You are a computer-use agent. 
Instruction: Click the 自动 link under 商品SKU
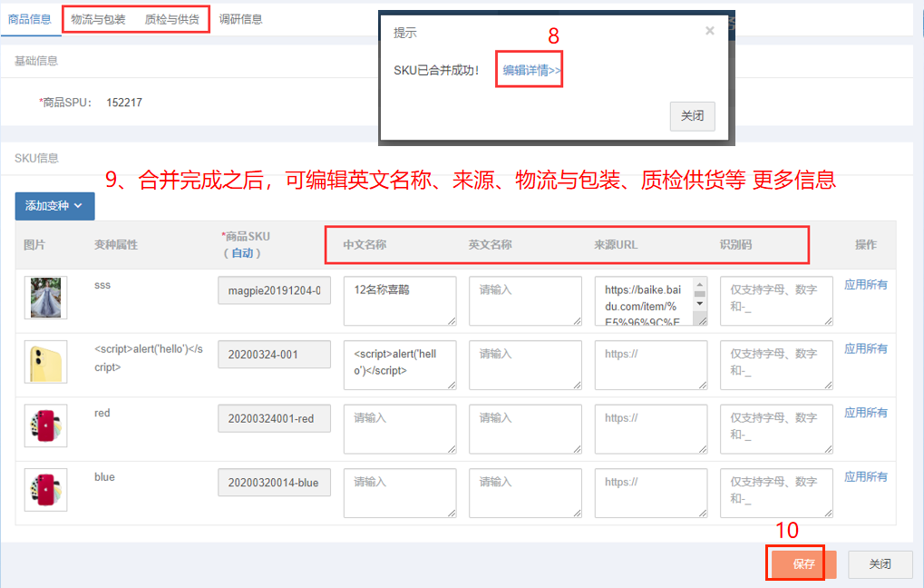tap(242, 253)
